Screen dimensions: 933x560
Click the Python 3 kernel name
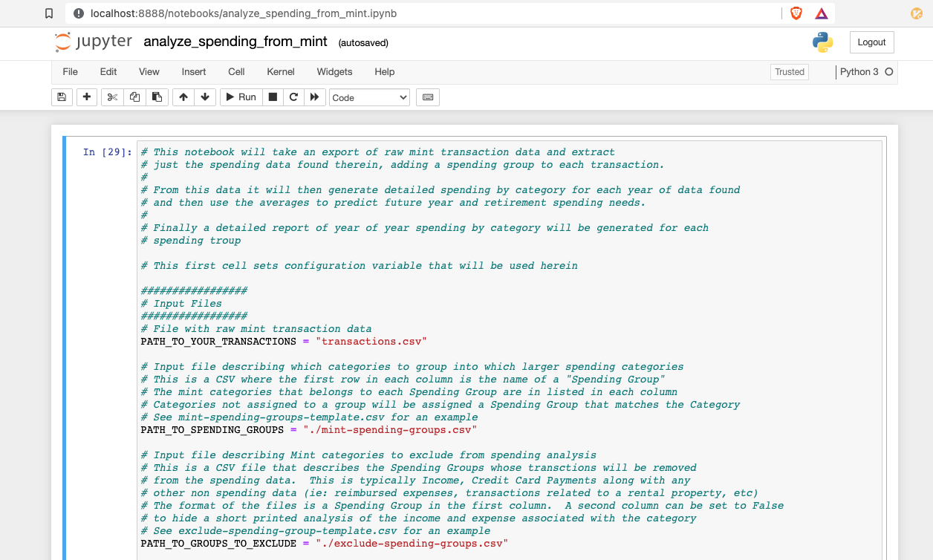(859, 72)
